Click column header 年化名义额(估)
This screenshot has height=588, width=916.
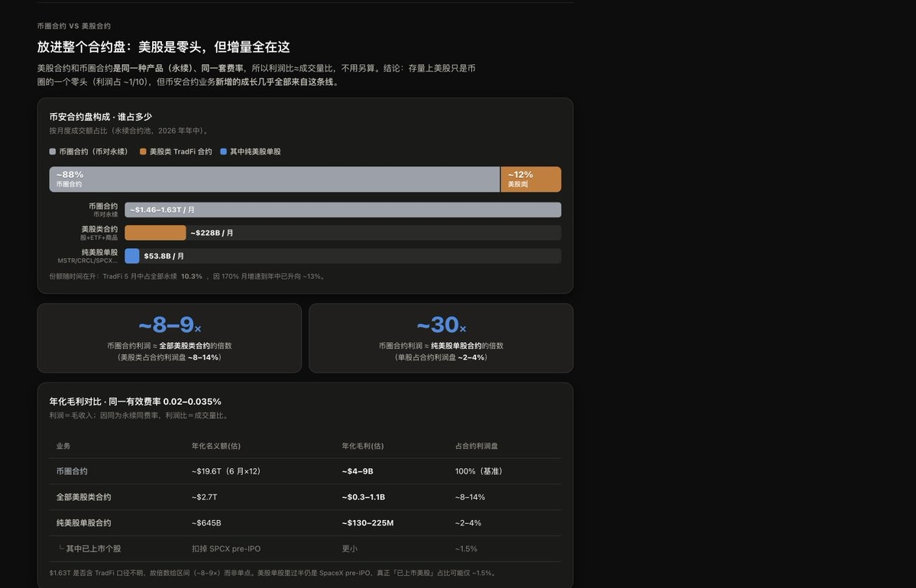click(216, 446)
